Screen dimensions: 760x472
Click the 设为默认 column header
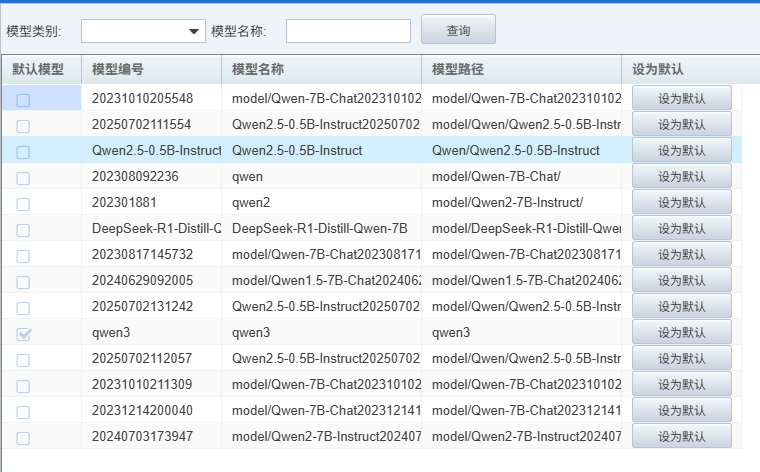[x=691, y=69]
